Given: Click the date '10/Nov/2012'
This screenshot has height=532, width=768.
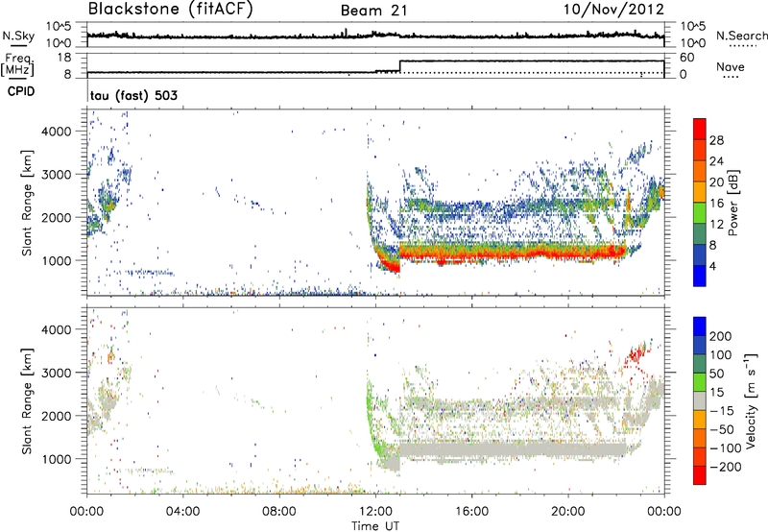Looking at the screenshot, I should [614, 10].
